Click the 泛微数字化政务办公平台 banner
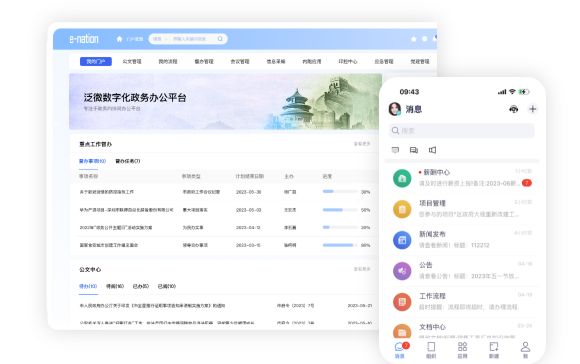The height and width of the screenshot is (364, 580). tap(225, 101)
